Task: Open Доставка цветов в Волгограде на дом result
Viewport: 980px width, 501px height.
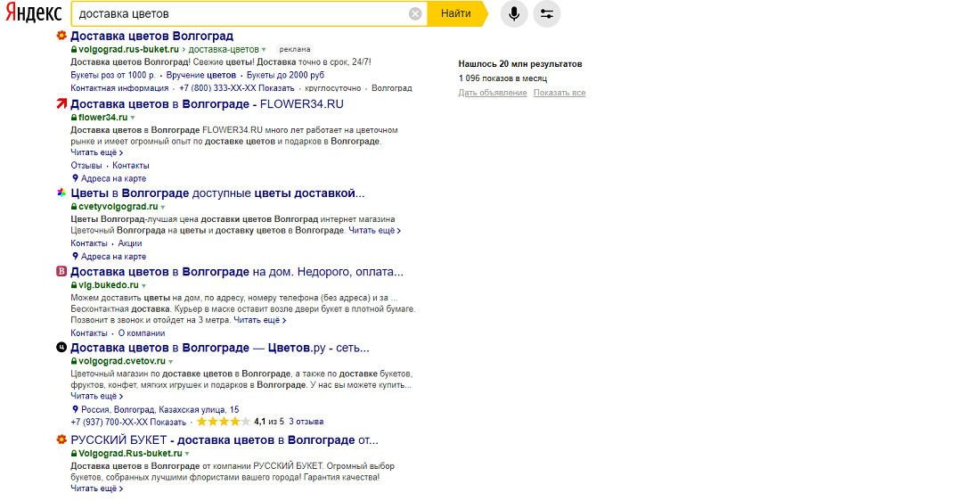Action: 237,272
